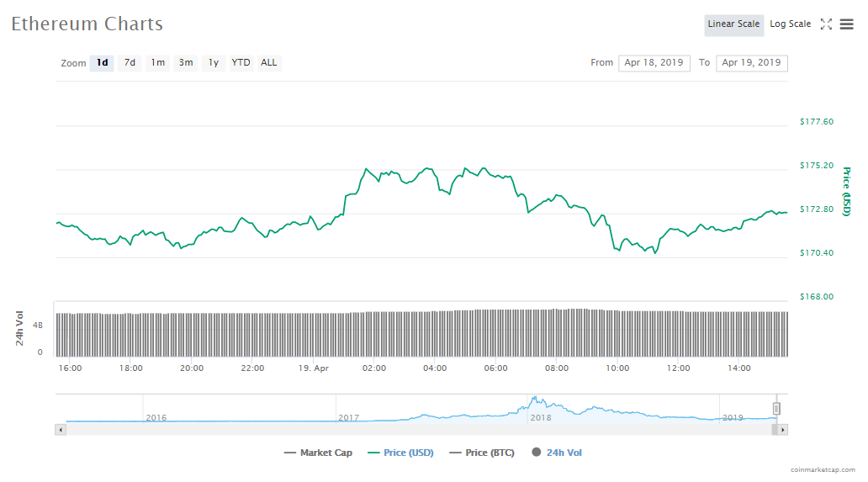
Task: Click the To date field
Action: (x=751, y=63)
